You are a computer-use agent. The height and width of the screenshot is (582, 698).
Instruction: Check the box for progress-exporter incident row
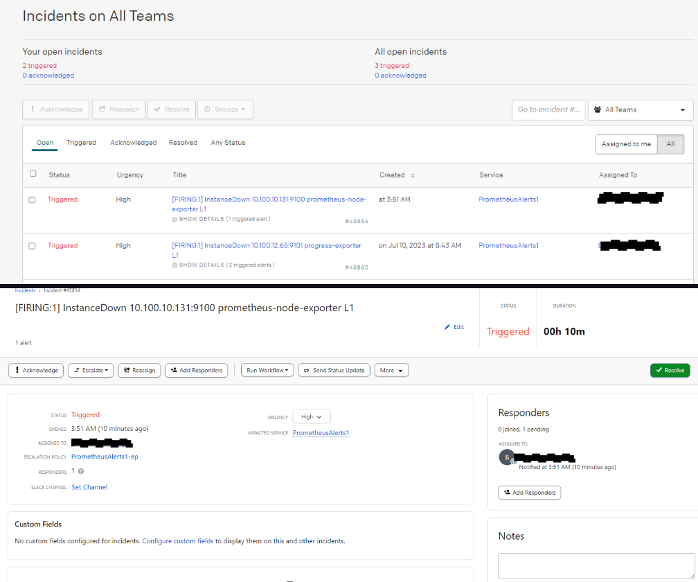[32, 245]
